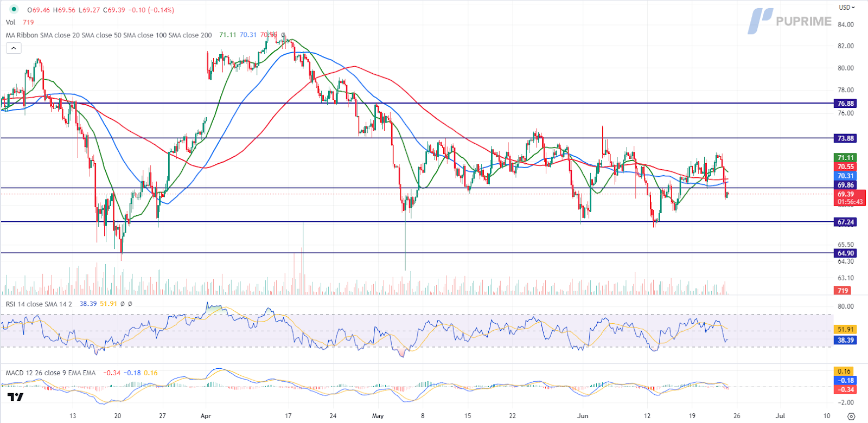Click the Jun date on time axis

pos(583,416)
